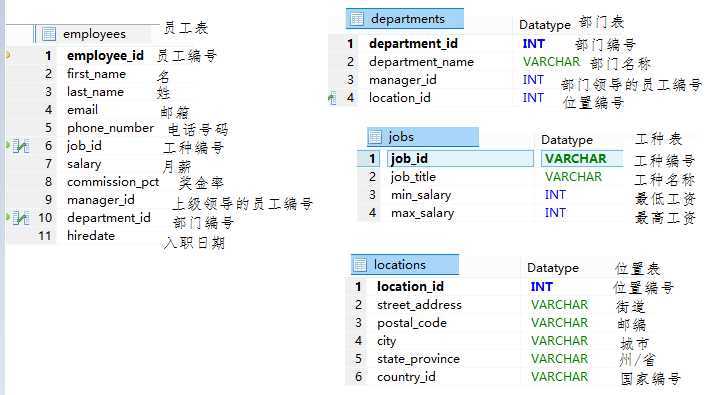This screenshot has width=718, height=395.
Task: Click INT datatype of location_id in locations
Action: (x=542, y=287)
